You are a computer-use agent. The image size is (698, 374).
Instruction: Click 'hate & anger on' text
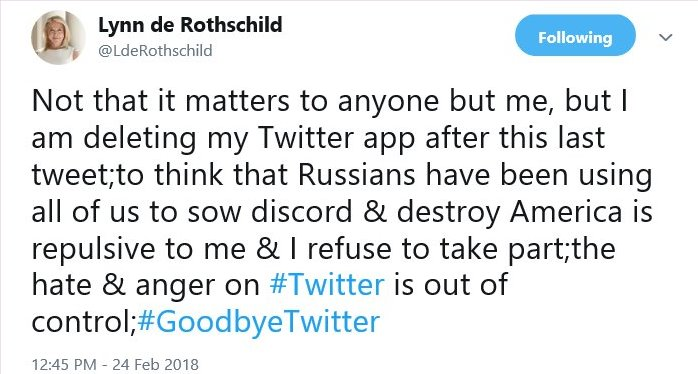pos(146,285)
